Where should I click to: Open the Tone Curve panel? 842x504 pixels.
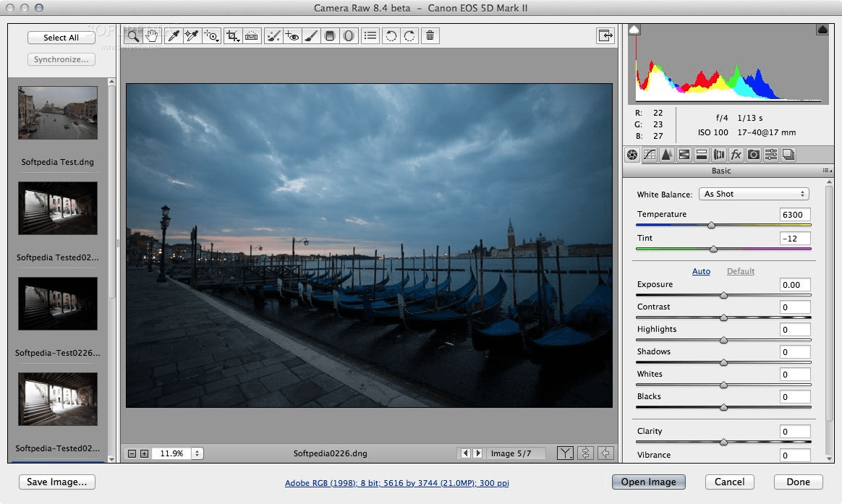coord(650,154)
